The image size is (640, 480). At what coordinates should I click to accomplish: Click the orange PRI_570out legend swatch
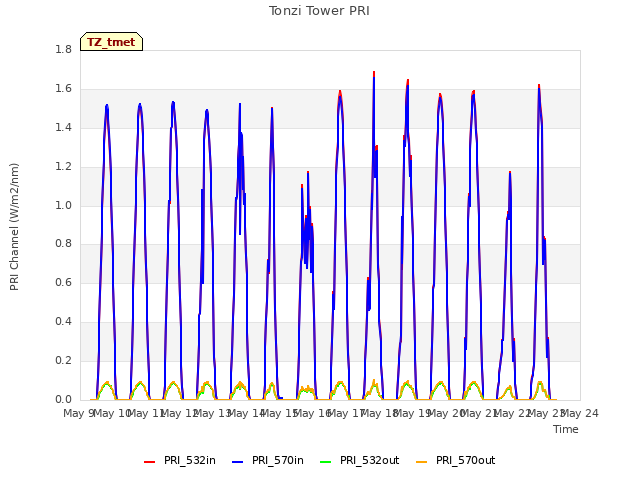pyautogui.click(x=422, y=462)
